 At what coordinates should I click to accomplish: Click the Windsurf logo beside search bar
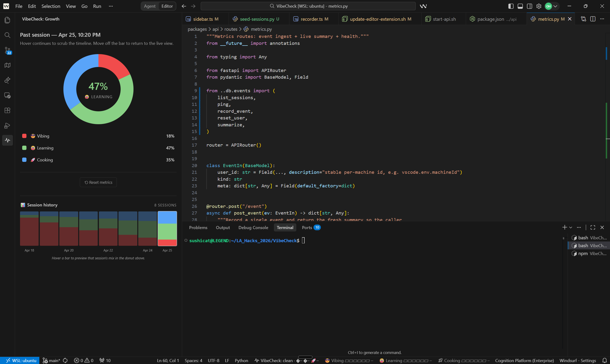click(x=423, y=6)
